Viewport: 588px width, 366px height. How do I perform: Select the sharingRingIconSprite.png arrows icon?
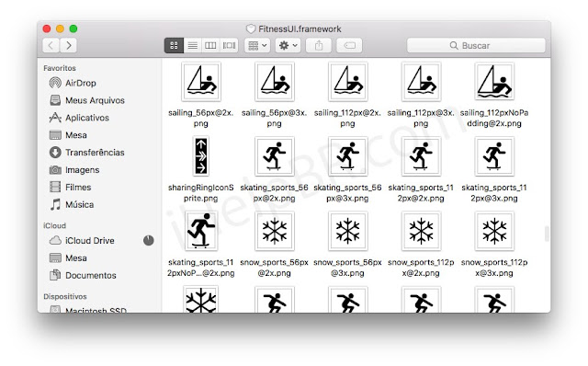coord(201,156)
